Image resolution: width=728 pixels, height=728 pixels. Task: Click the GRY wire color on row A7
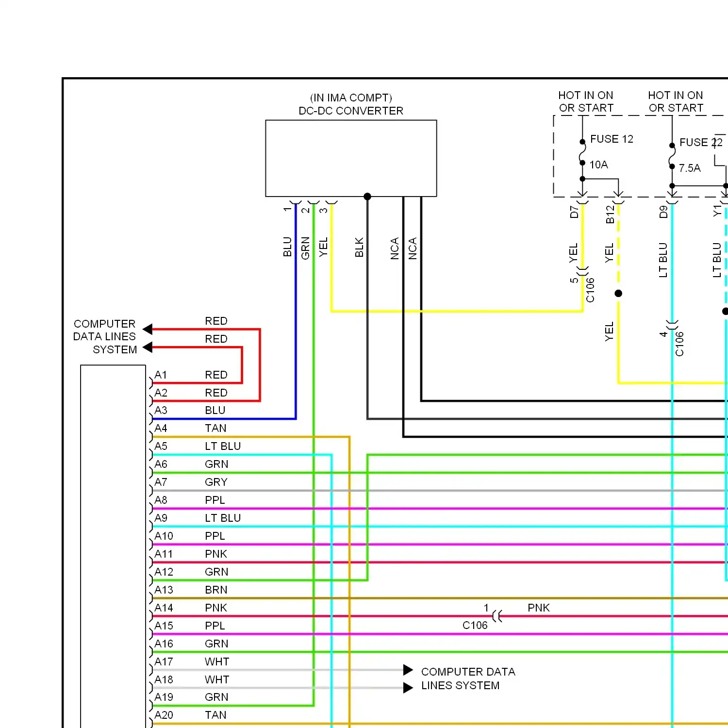coord(216,482)
